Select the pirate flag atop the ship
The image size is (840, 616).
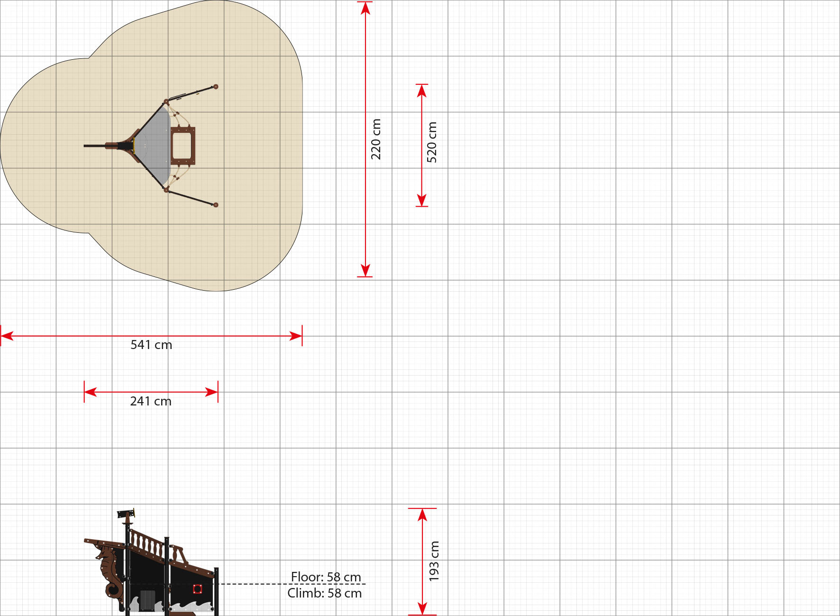(126, 514)
